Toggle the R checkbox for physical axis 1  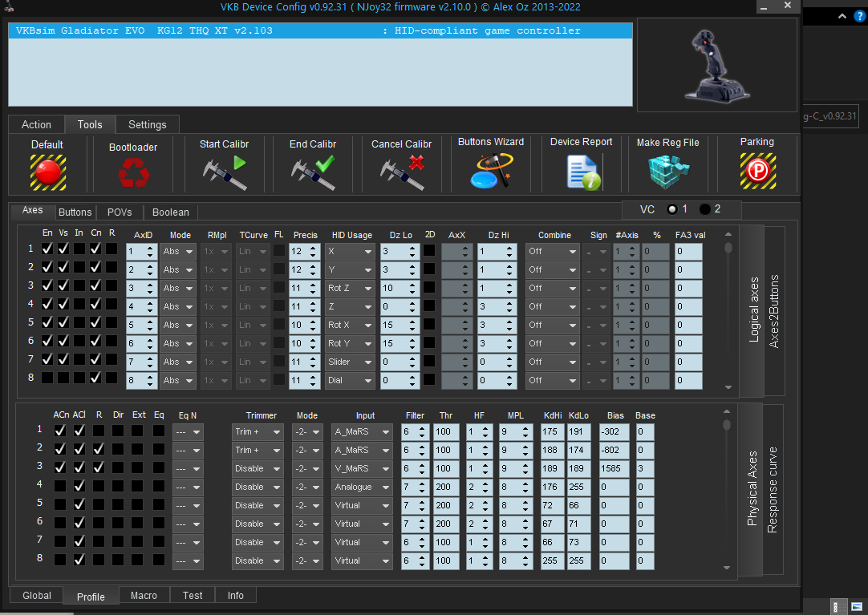click(x=99, y=431)
